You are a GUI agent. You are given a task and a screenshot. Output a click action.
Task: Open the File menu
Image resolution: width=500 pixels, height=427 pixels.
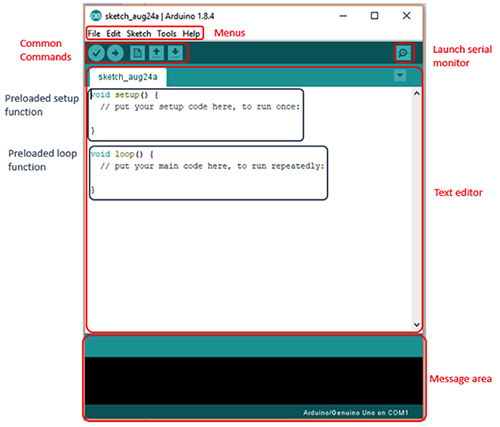pyautogui.click(x=94, y=34)
